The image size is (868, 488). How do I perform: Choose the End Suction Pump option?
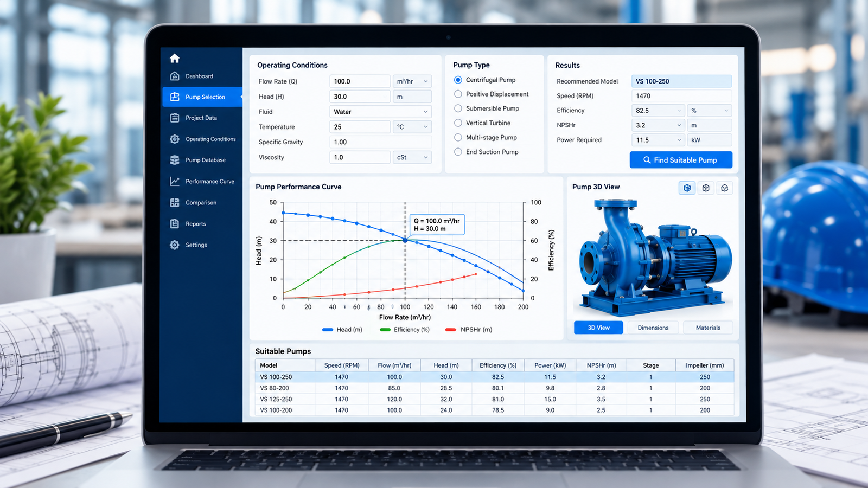click(458, 152)
